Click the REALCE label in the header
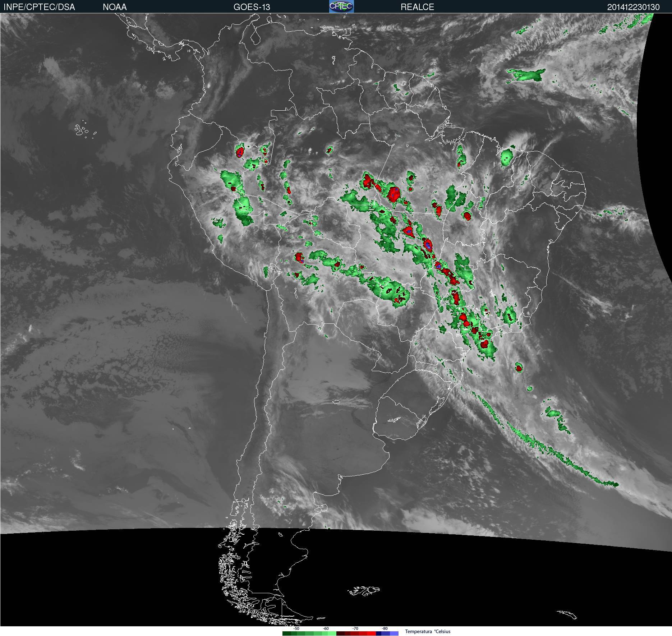 (417, 7)
